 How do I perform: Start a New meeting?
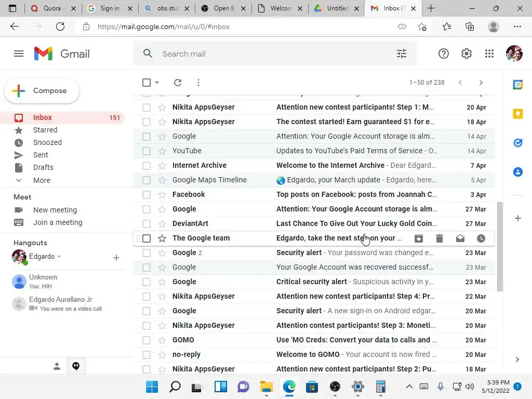tap(55, 210)
